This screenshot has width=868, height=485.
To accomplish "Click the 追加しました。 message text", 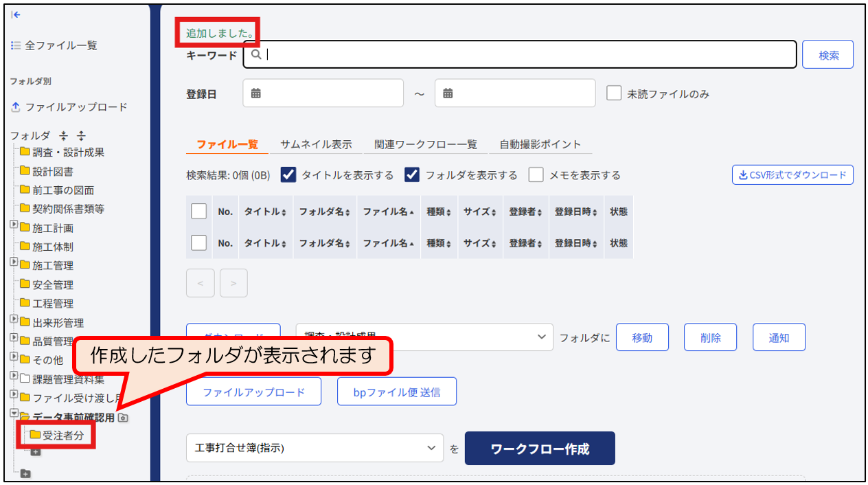I will tap(219, 33).
